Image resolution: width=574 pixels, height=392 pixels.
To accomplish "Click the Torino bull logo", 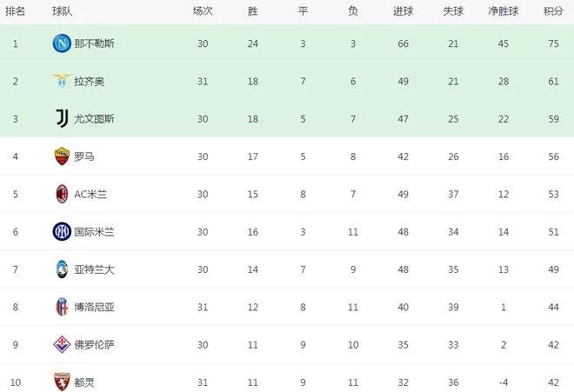I will click(61, 382).
